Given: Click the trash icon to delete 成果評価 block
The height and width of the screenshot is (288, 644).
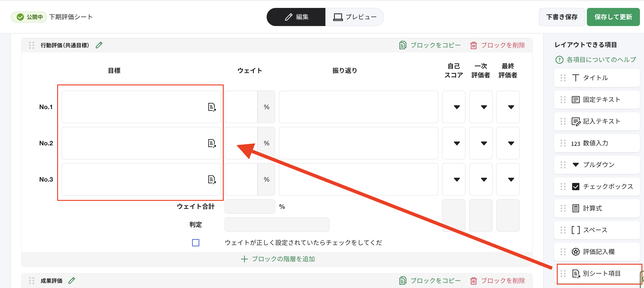Looking at the screenshot, I should click(x=474, y=281).
